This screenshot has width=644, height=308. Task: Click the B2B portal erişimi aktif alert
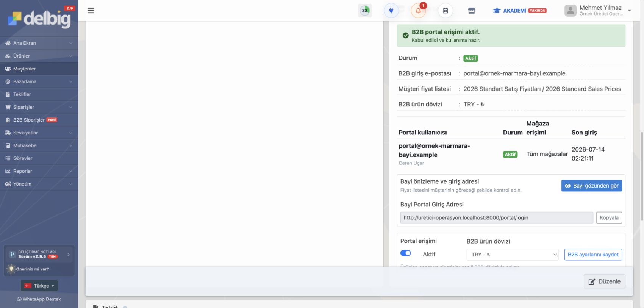pos(511,36)
